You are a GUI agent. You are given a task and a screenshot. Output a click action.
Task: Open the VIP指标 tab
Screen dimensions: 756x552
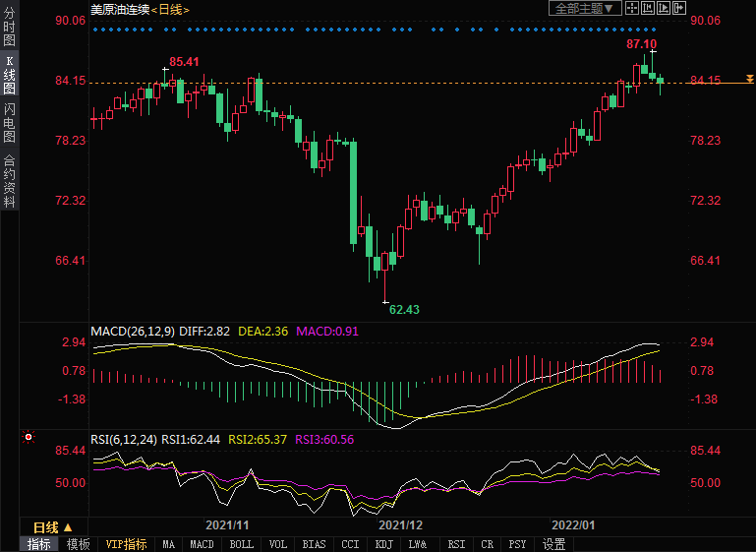126,544
